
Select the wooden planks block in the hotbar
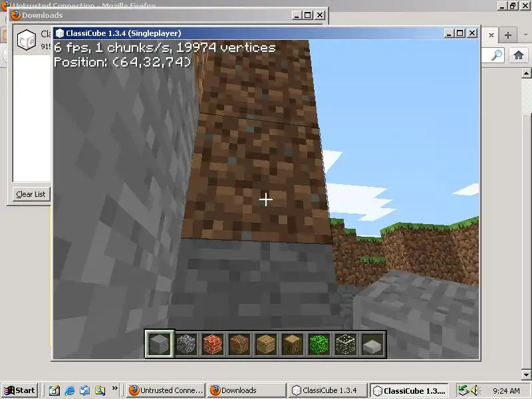[265, 344]
